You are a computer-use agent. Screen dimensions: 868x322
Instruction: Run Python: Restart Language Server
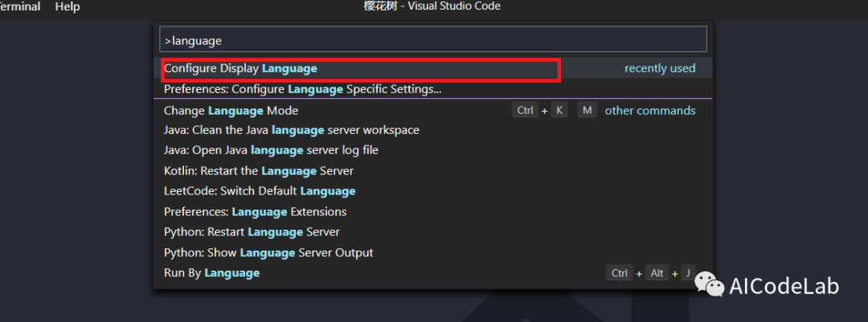tap(433, 232)
